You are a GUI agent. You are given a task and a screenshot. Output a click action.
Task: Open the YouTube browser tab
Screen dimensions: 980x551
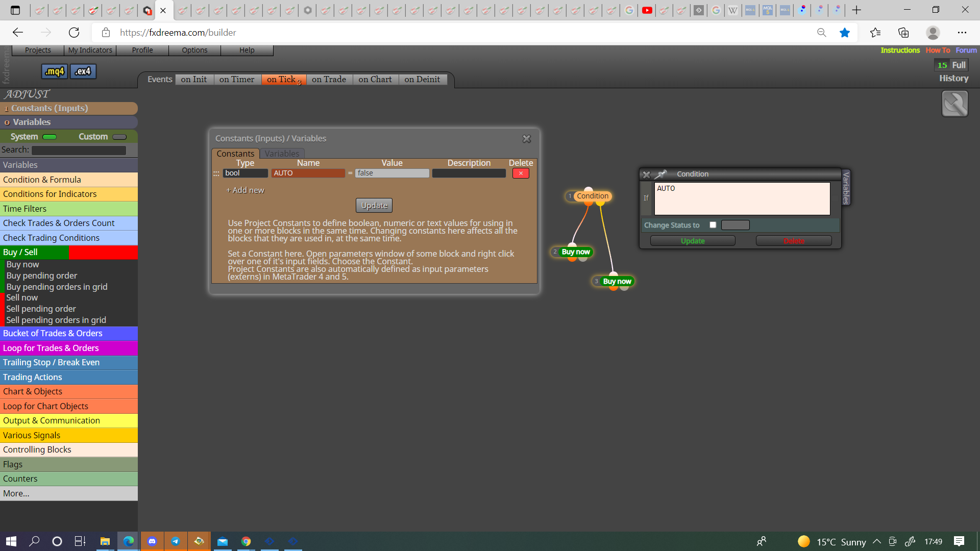pos(647,10)
